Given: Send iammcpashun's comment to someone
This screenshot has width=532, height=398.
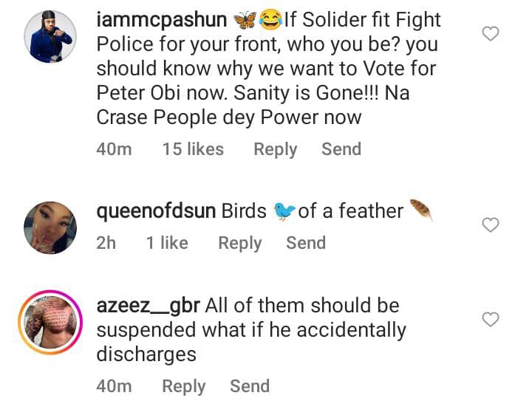Looking at the screenshot, I should click(x=341, y=149).
